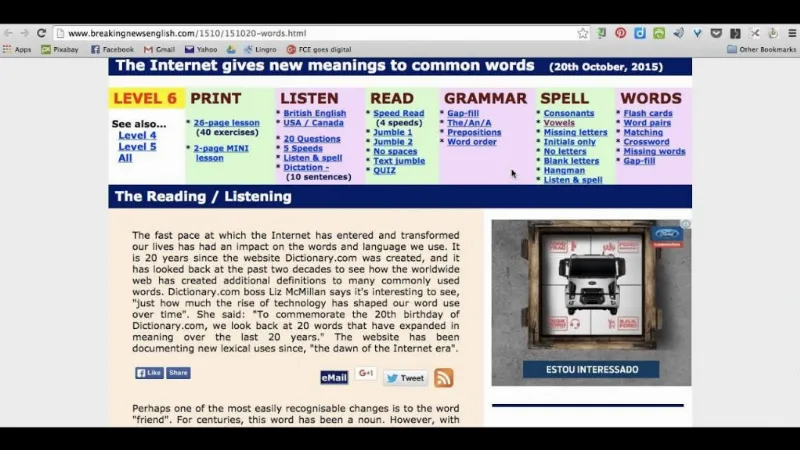The height and width of the screenshot is (450, 800).
Task: Click the Facebook Like button
Action: coord(149,373)
